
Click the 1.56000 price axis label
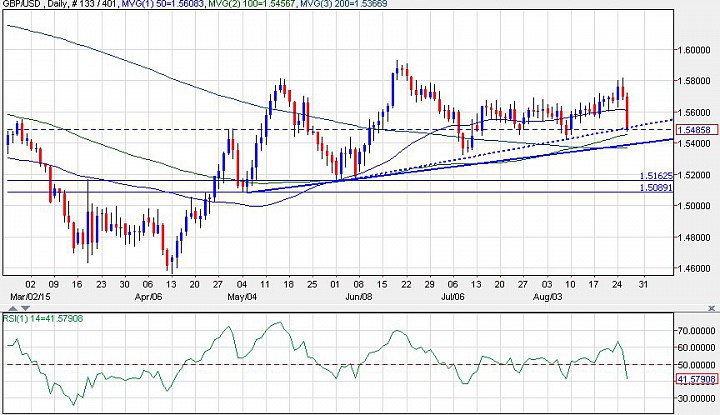click(696, 112)
